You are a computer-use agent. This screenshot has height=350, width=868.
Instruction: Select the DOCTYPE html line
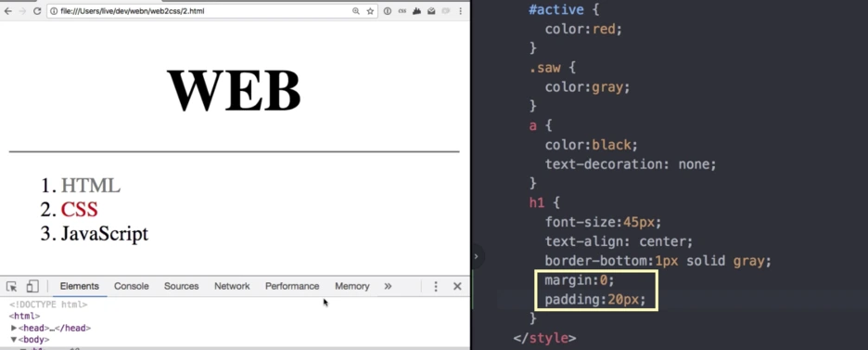tap(48, 304)
